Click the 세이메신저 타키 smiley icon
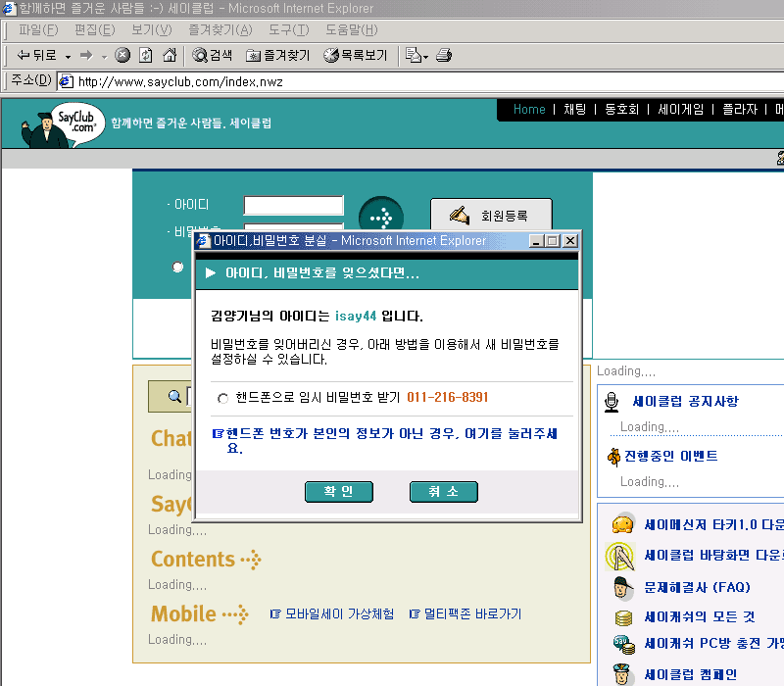Viewport: 784px width, 686px height. click(x=622, y=524)
